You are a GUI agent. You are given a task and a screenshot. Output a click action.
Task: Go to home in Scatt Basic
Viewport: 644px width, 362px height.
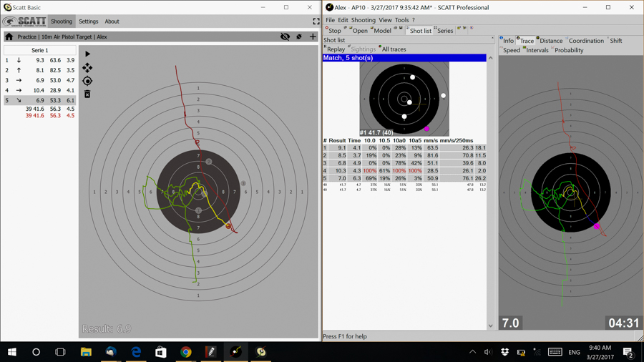(x=9, y=36)
